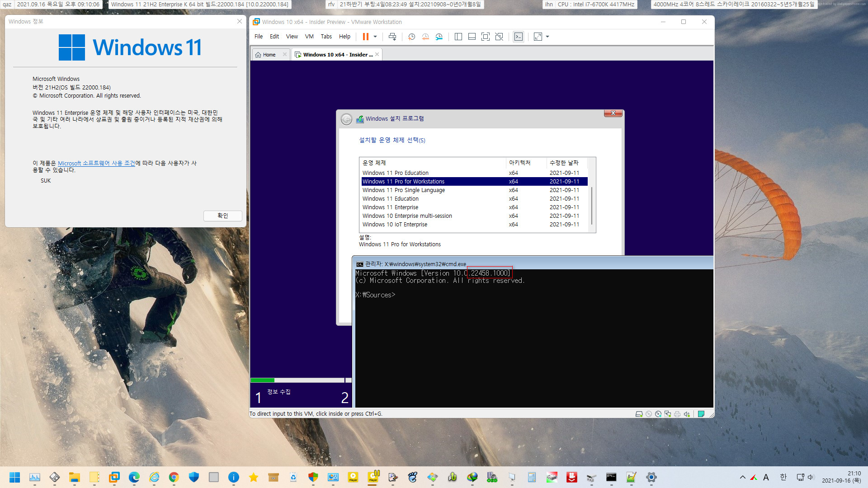Click the command prompt icon on taskbar
The width and height of the screenshot is (868, 488).
coord(612,477)
